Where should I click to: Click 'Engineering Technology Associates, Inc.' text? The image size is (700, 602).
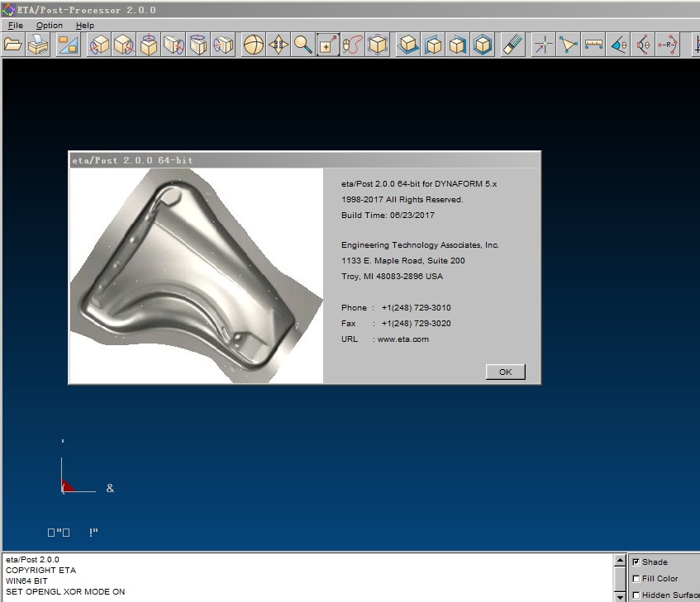pyautogui.click(x=420, y=245)
